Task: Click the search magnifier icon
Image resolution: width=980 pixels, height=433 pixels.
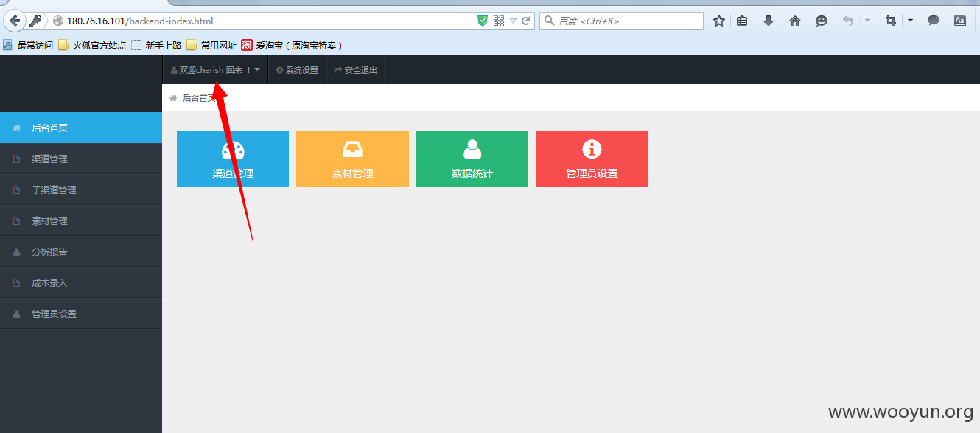Action: pos(549,21)
